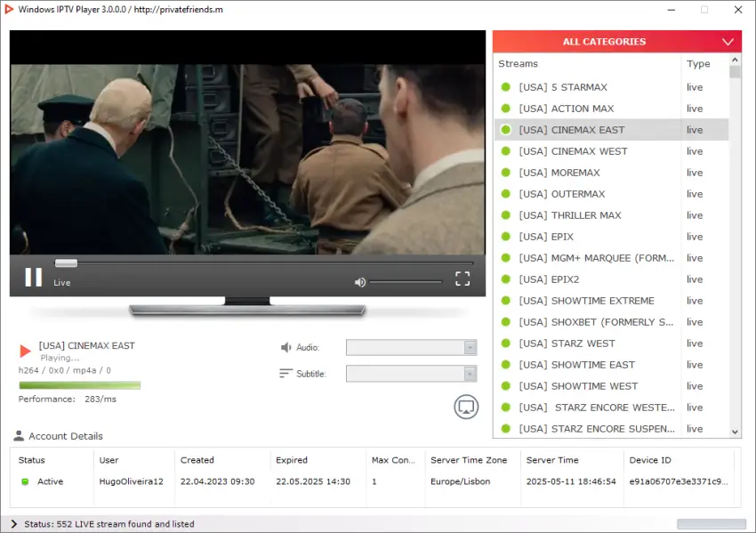Click the subtitle lines icon

coord(286,374)
